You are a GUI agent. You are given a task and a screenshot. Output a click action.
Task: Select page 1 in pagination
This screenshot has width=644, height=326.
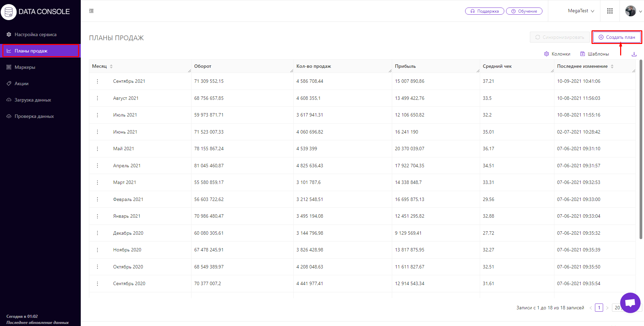599,308
